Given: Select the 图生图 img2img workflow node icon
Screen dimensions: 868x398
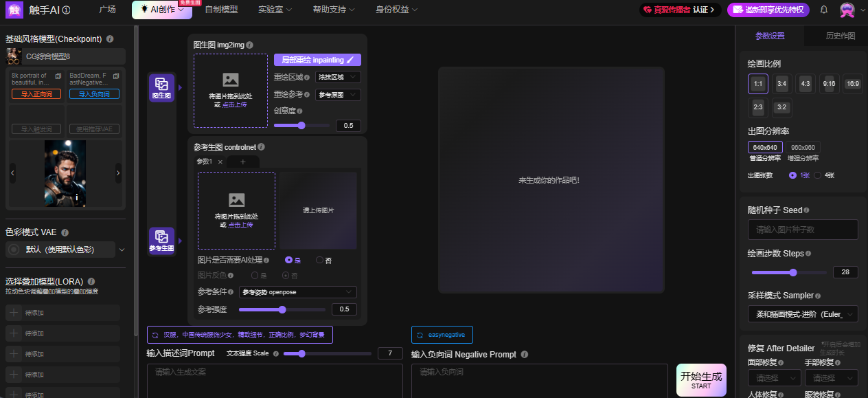Looking at the screenshot, I should (161, 88).
